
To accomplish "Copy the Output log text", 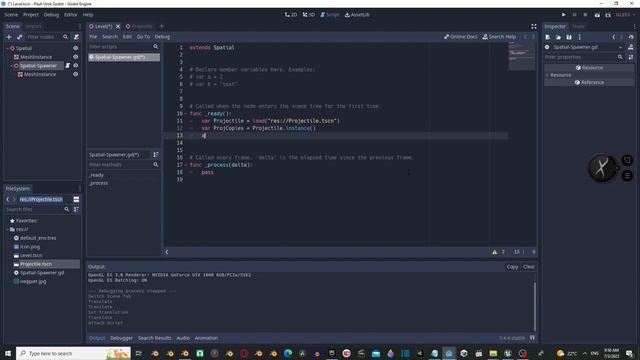I will pyautogui.click(x=512, y=267).
